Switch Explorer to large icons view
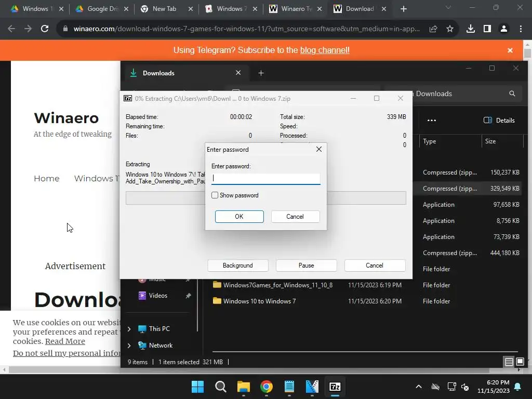532x399 pixels. pyautogui.click(x=520, y=362)
